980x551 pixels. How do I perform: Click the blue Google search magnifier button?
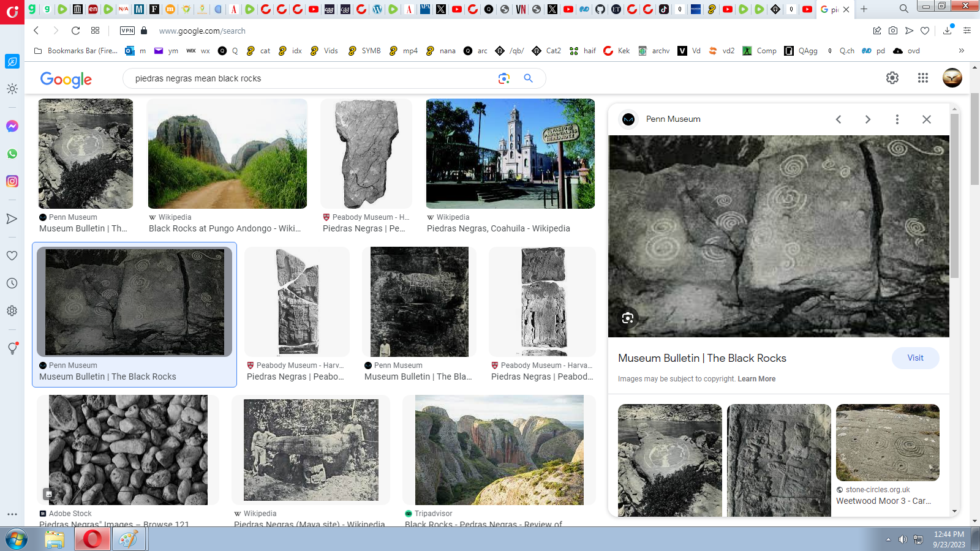[x=528, y=78]
